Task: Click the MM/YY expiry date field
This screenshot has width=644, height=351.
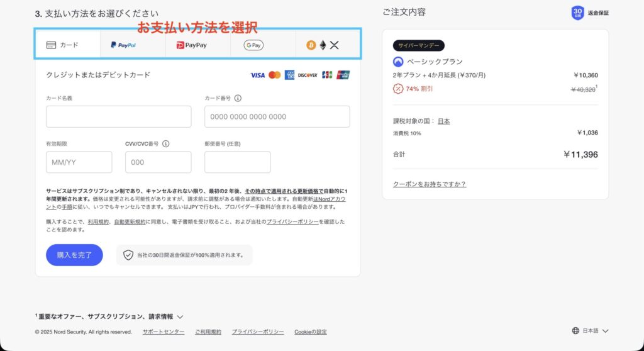Action: click(79, 162)
